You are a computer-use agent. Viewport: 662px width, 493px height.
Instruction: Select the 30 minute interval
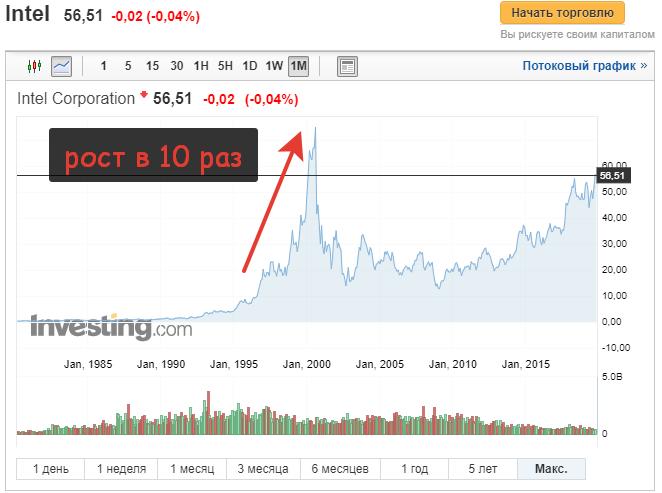coord(177,67)
